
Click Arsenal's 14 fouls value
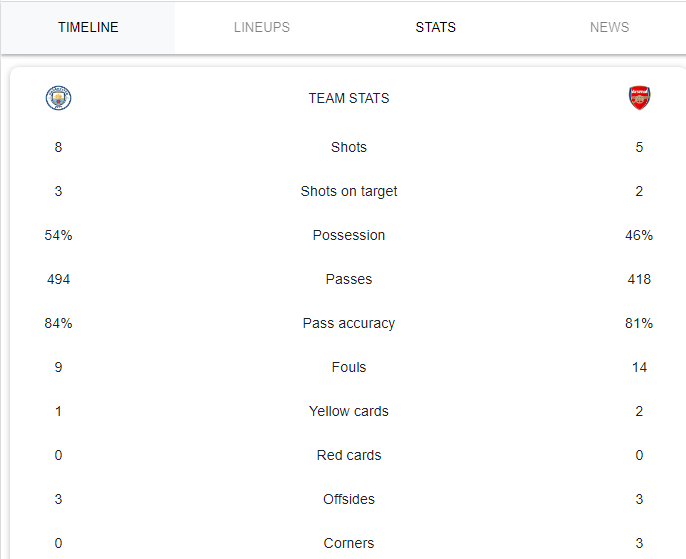639,367
